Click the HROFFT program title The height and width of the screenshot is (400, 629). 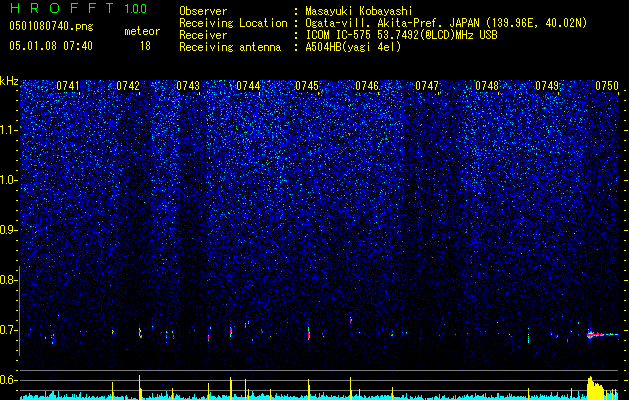(61, 8)
